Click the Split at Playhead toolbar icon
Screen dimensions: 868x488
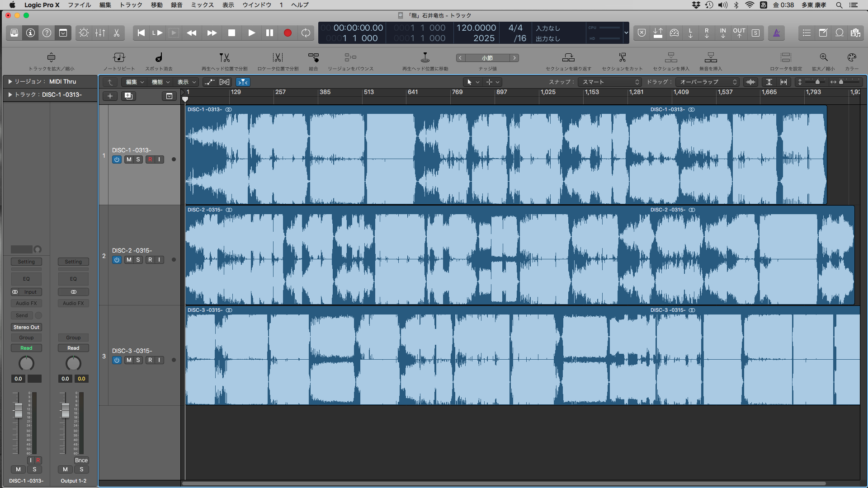click(x=224, y=58)
